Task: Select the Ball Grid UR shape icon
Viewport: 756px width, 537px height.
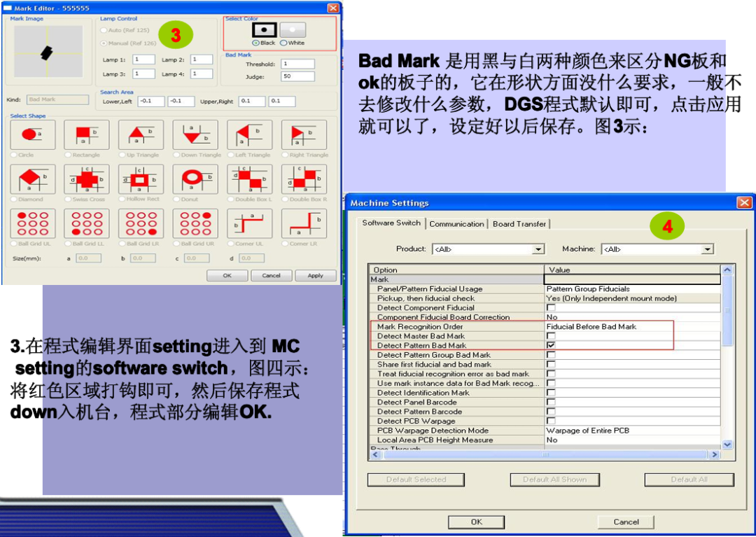Action: 195,223
